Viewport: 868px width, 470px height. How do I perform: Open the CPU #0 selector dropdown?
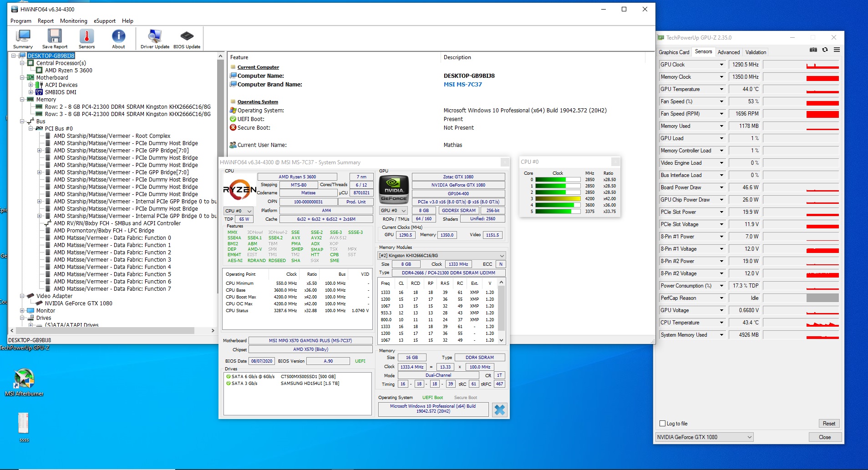pos(239,211)
